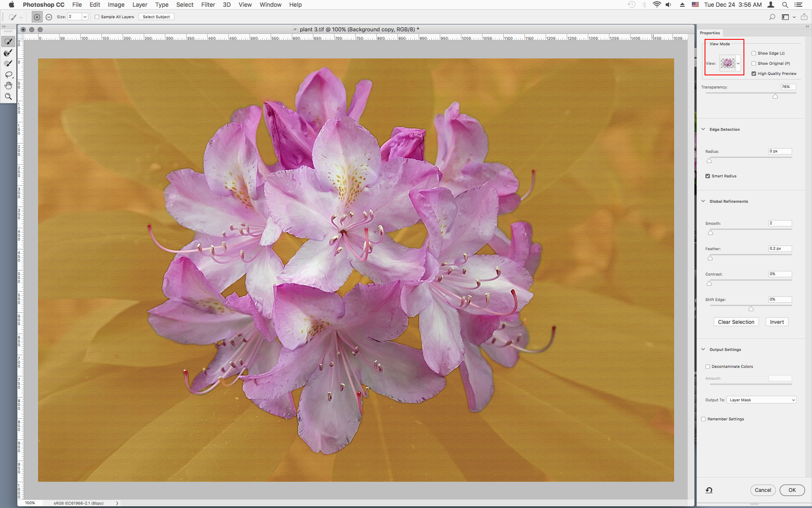Open the brush Size dropdown
This screenshot has width=812, height=508.
pyautogui.click(x=85, y=17)
